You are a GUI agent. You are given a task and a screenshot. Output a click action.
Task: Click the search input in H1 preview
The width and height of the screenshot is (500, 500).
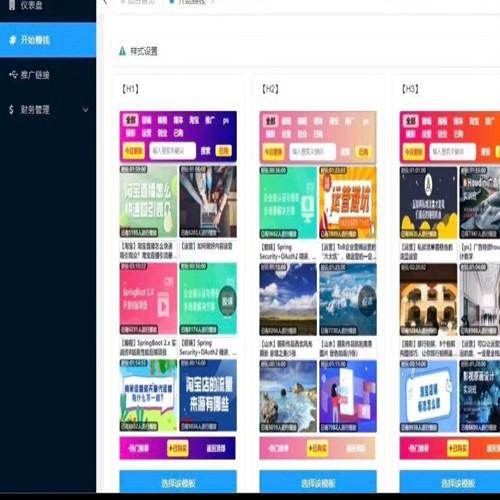(x=172, y=151)
